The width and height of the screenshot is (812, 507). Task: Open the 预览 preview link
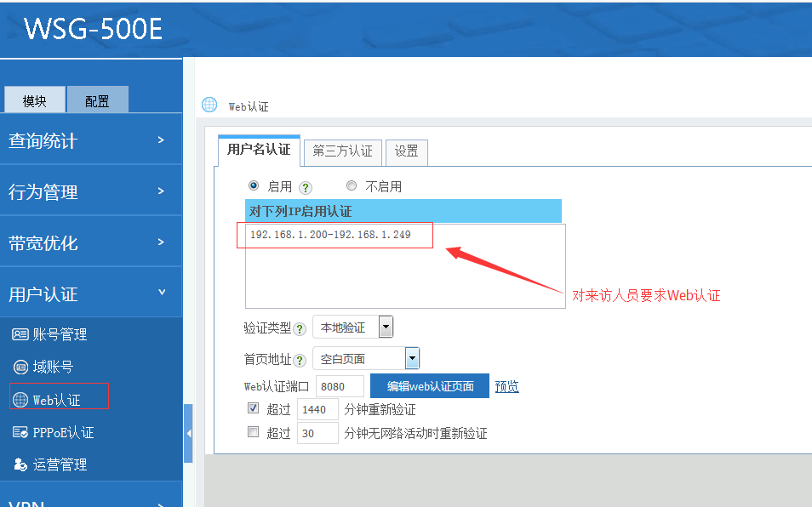point(506,386)
